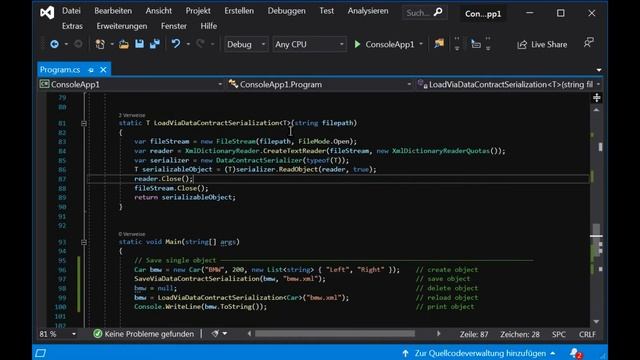Open the Datei menu

(x=71, y=11)
